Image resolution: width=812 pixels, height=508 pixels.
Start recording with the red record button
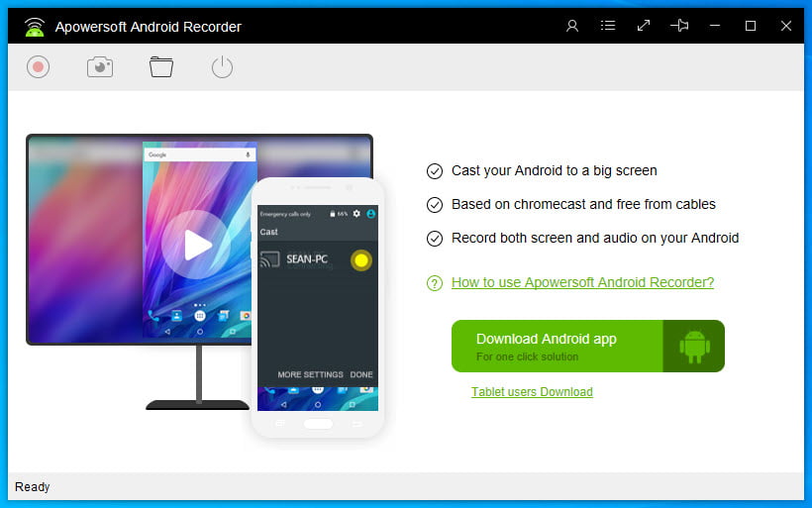click(38, 67)
